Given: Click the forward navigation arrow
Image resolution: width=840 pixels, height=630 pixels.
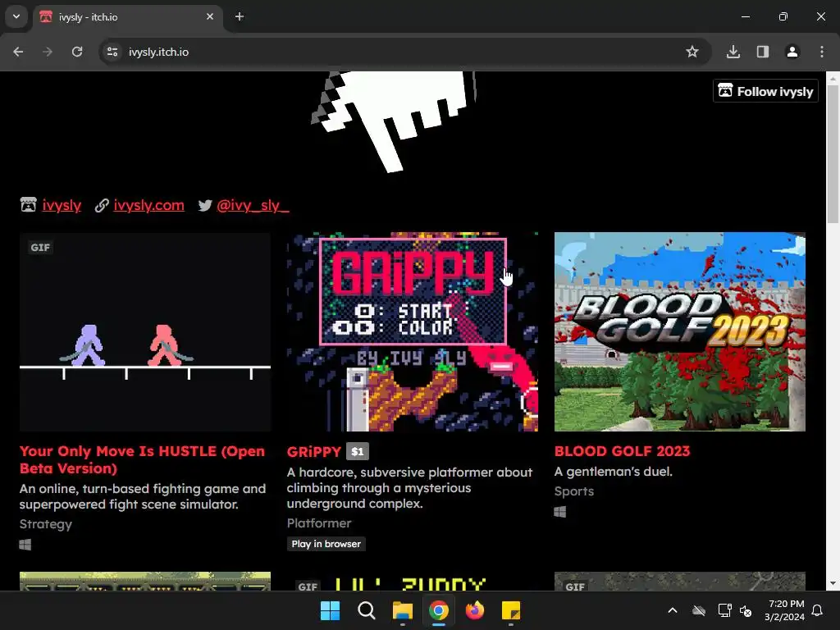Looking at the screenshot, I should tap(48, 52).
